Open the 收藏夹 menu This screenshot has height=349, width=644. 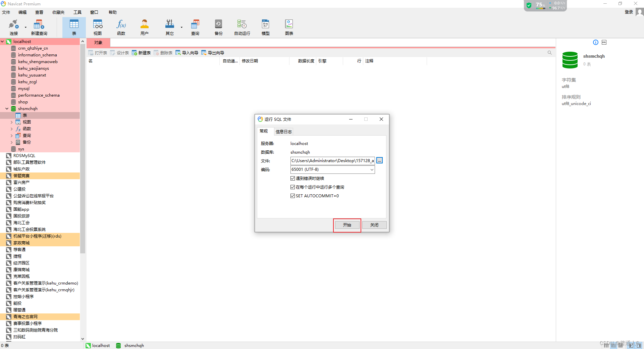coord(58,12)
